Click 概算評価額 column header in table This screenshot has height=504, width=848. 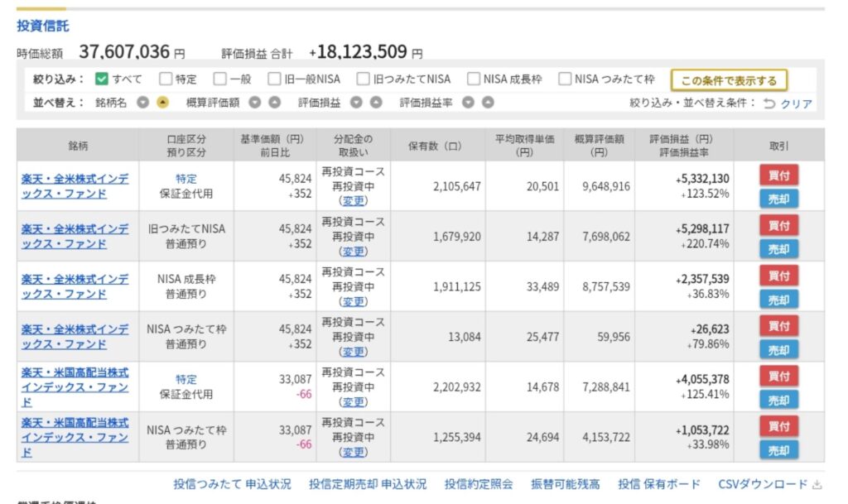tap(600, 146)
